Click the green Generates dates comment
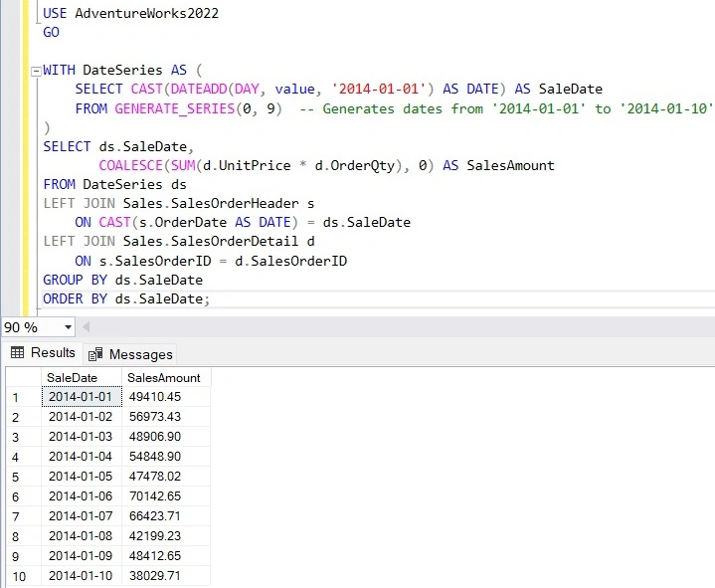Viewport: 715px width, 588px height. [506, 108]
